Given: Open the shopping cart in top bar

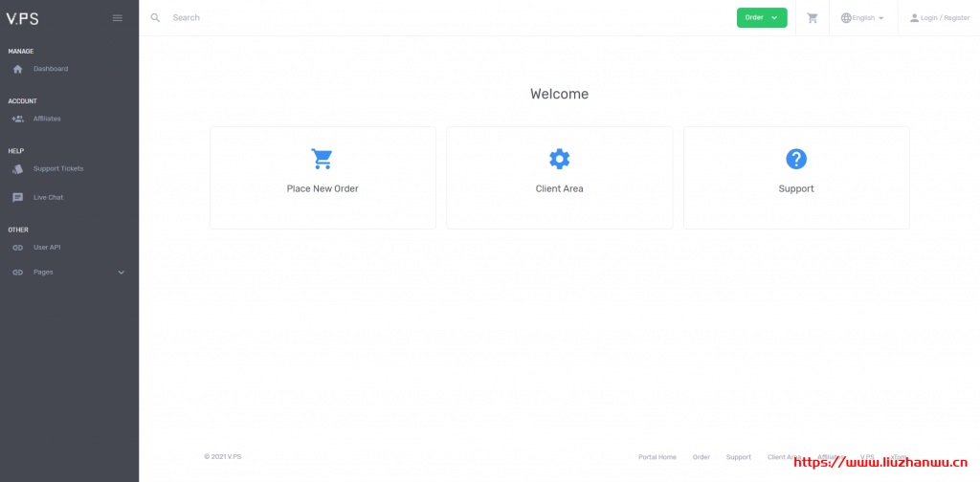Looking at the screenshot, I should point(813,18).
